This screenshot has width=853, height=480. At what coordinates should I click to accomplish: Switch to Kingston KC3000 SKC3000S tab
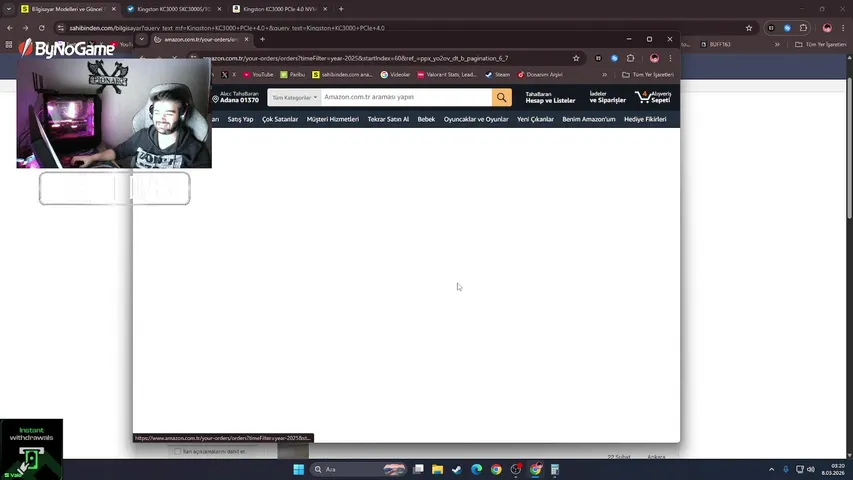(174, 9)
